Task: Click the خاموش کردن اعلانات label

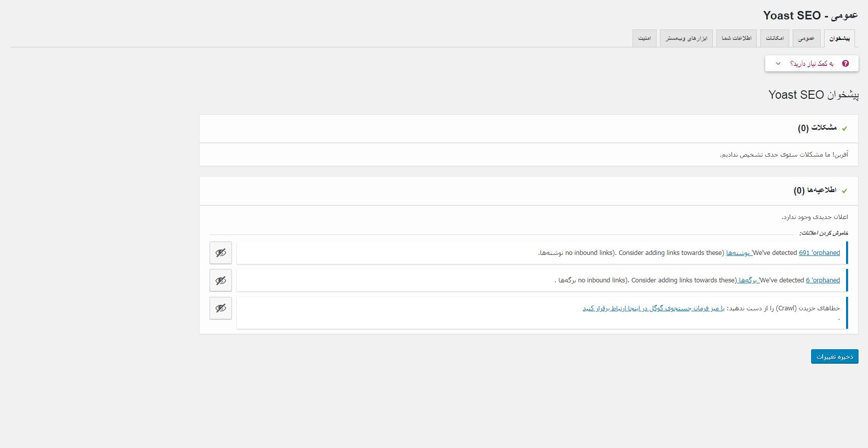Action: (x=824, y=233)
